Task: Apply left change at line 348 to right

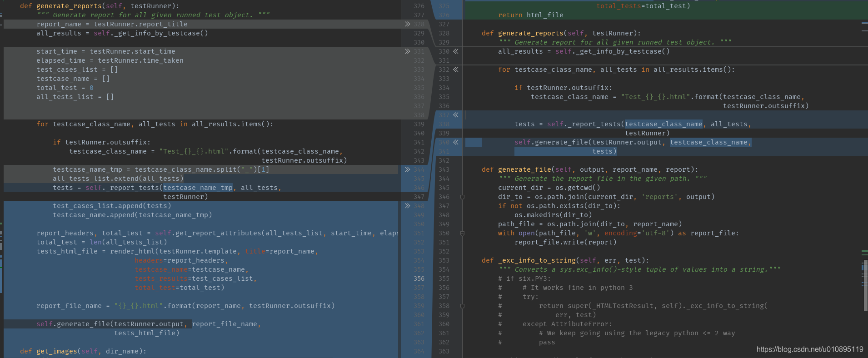Action: click(407, 206)
